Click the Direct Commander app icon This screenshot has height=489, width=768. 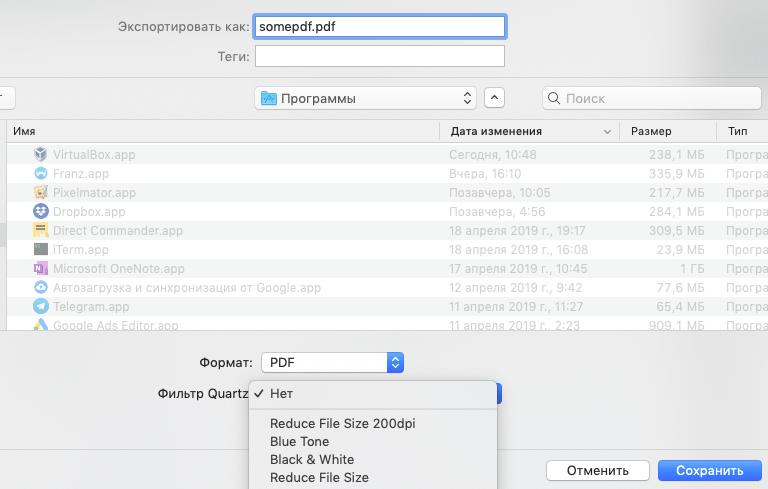41,230
